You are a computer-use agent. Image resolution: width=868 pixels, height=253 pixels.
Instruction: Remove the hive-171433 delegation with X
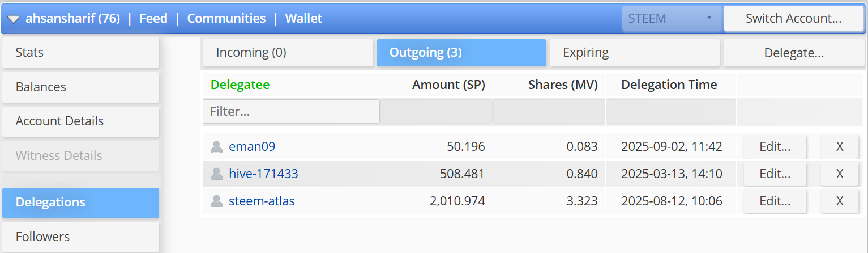(840, 174)
